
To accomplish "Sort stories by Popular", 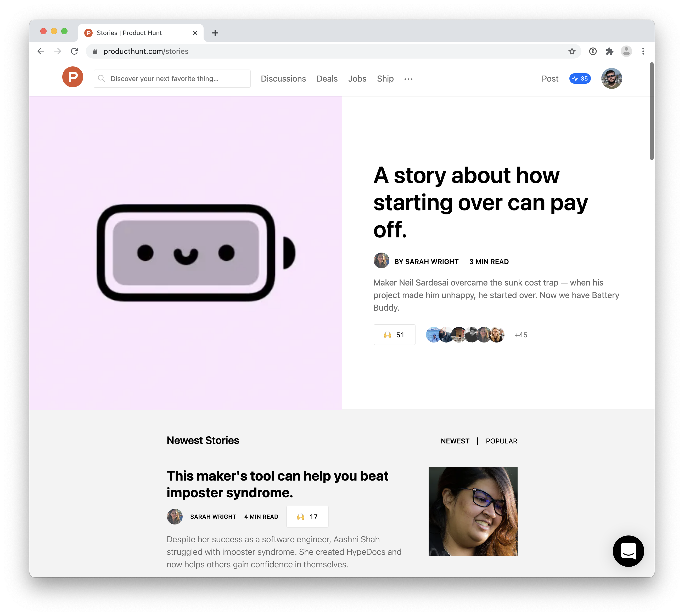I will [501, 441].
